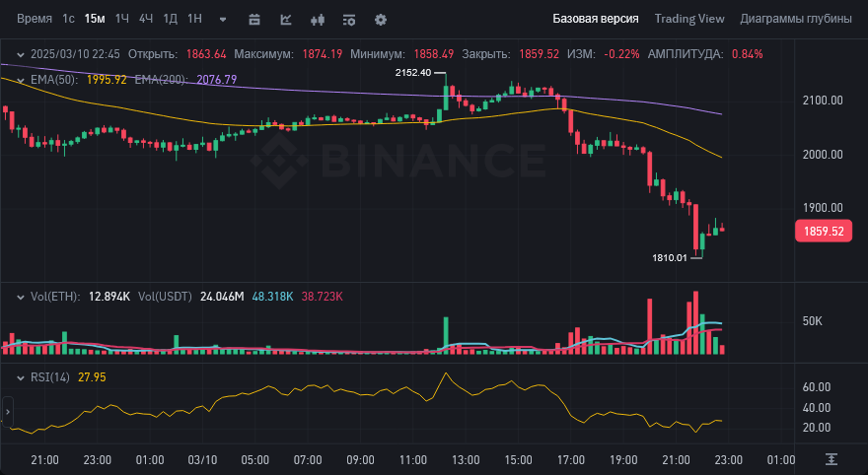Click the RSI(14) value 27.95

[92, 377]
